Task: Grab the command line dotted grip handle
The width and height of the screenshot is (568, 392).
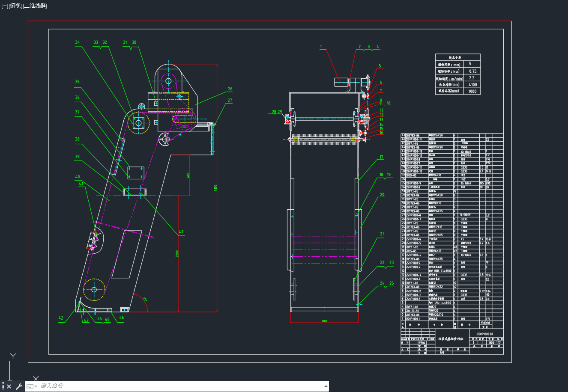Action: click(x=3, y=386)
